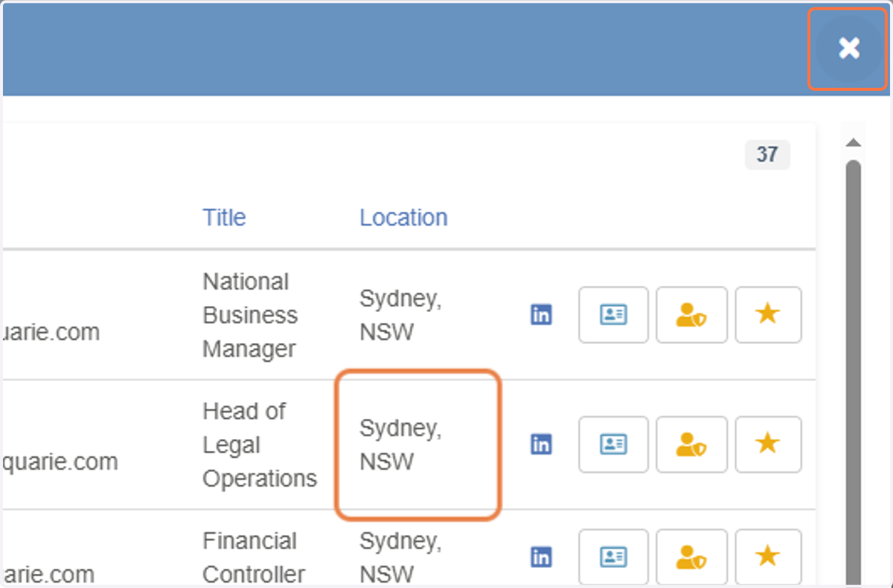Open LinkedIn profile for Financial Controller
893x588 pixels.
[541, 557]
